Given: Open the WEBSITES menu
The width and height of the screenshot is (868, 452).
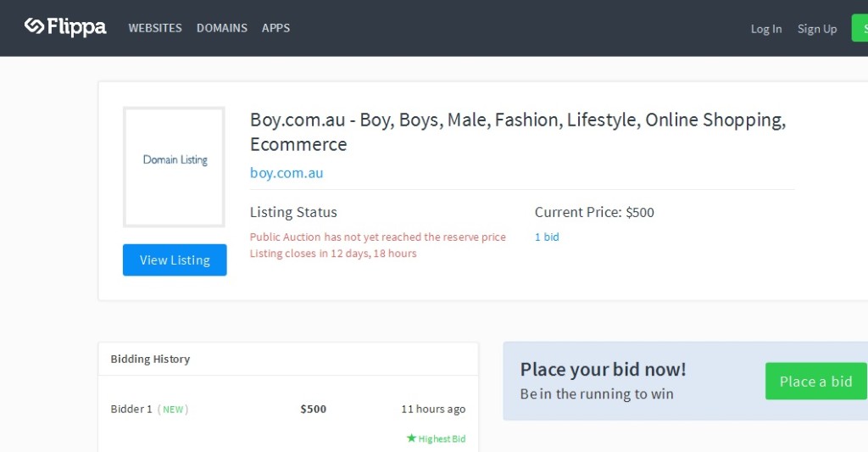Looking at the screenshot, I should tap(155, 28).
